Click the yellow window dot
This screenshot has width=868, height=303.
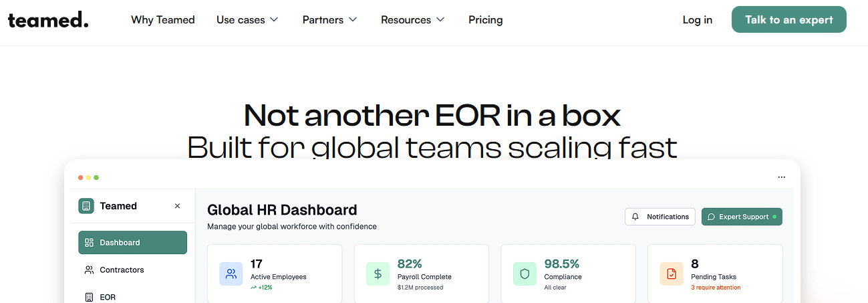(88, 177)
